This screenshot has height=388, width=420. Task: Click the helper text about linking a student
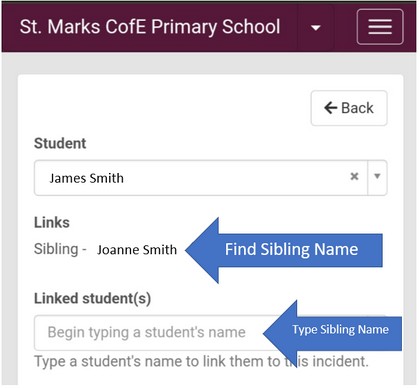coord(201,361)
